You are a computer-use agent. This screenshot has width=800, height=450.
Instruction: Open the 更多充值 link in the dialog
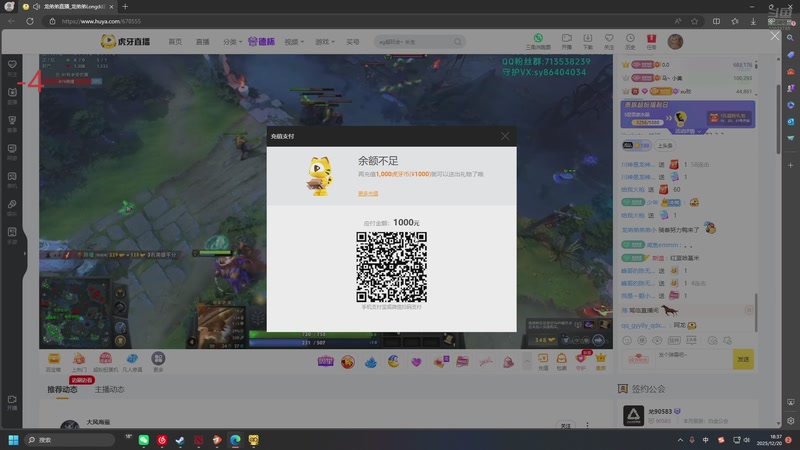point(368,193)
